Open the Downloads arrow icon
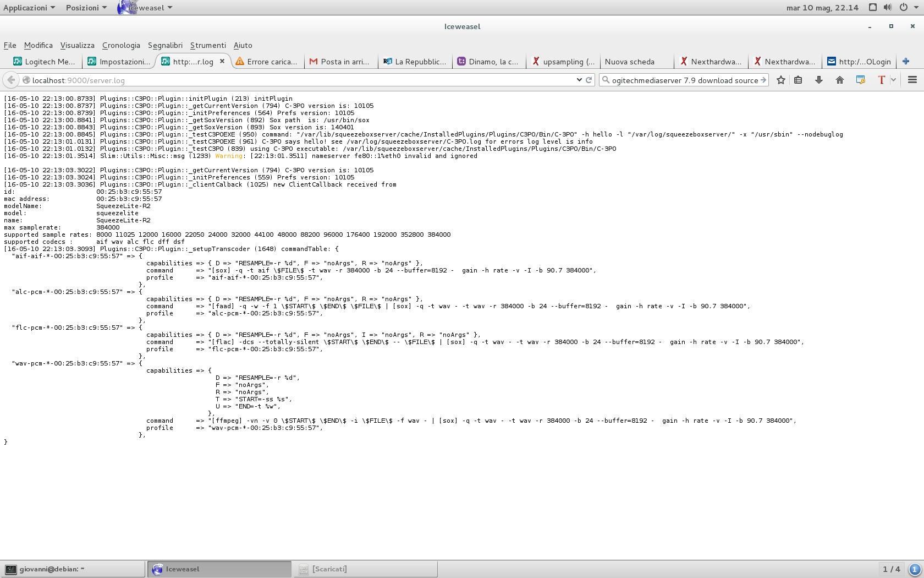 tap(818, 80)
